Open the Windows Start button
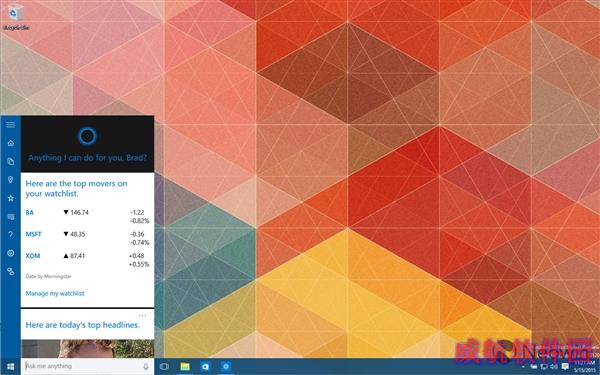Image resolution: width=600 pixels, height=375 pixels. pos(10,367)
